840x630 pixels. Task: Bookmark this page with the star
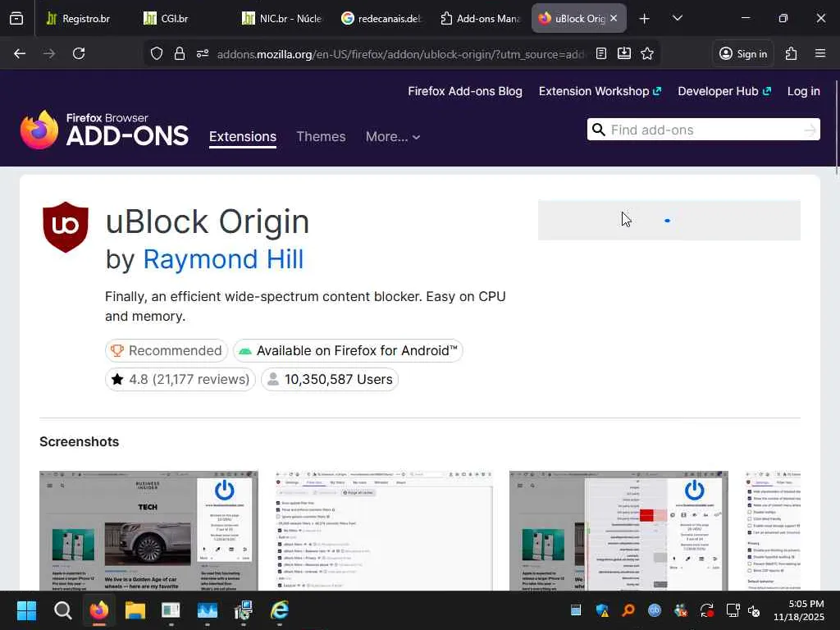[647, 53]
